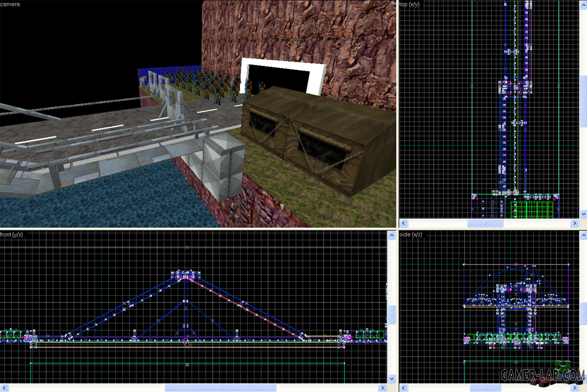The height and width of the screenshot is (392, 587).
Task: Click the front view horizontal scrollbar thumb
Action: pyautogui.click(x=220, y=387)
